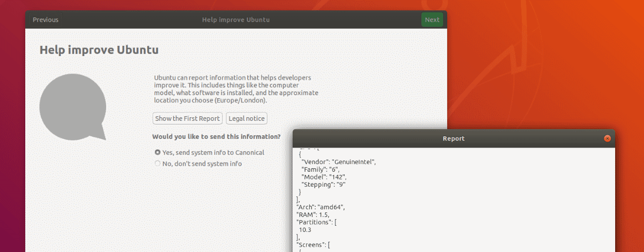Click the 10.3 partition value
The width and height of the screenshot is (644, 252).
(x=305, y=229)
